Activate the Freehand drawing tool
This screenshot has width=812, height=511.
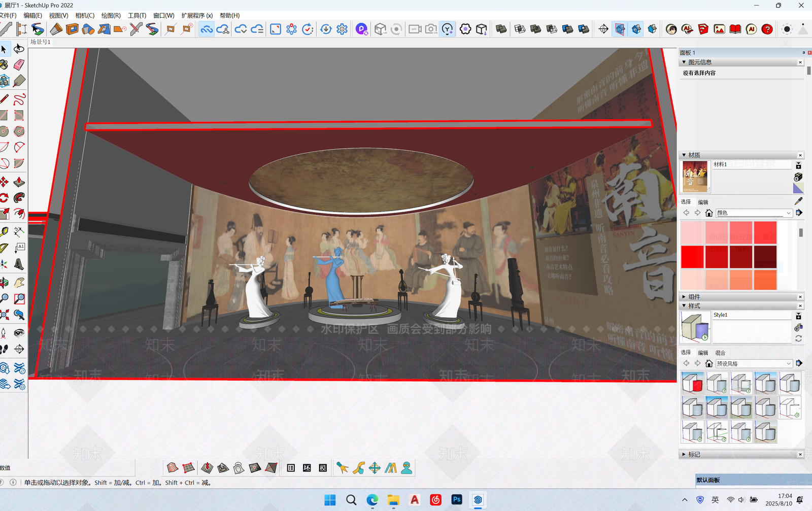(19, 99)
